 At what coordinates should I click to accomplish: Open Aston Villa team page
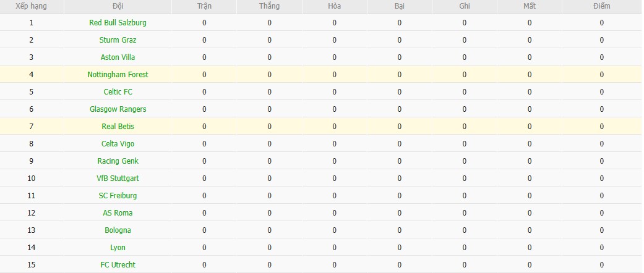(118, 57)
